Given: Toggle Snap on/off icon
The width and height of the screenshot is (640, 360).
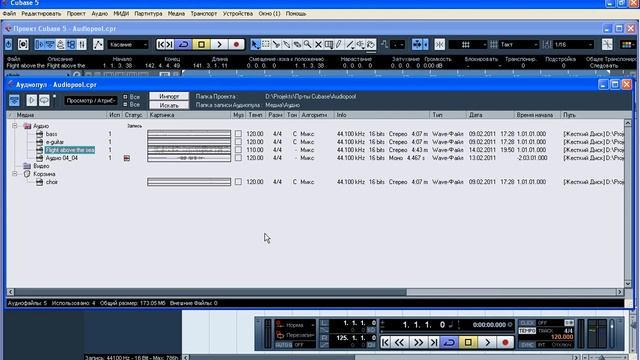Looking at the screenshot, I should pyautogui.click(x=440, y=44).
